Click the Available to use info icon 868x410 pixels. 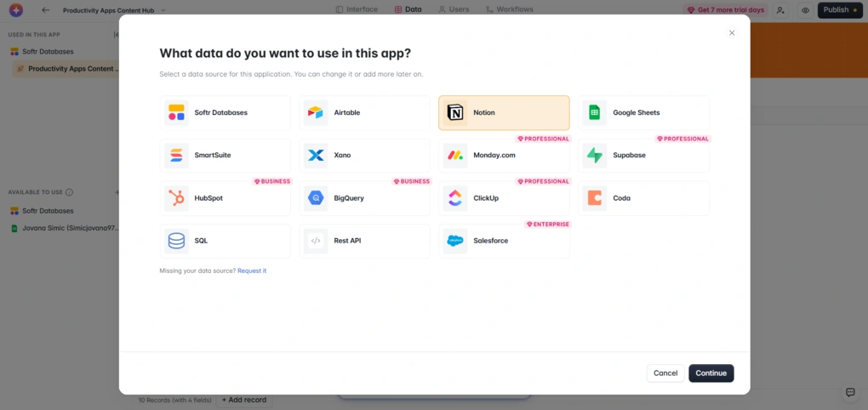pyautogui.click(x=69, y=192)
